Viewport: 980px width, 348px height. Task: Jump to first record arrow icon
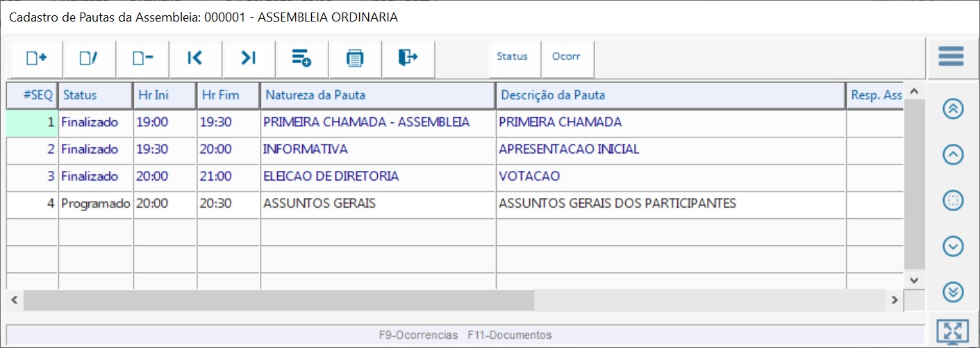pyautogui.click(x=195, y=58)
